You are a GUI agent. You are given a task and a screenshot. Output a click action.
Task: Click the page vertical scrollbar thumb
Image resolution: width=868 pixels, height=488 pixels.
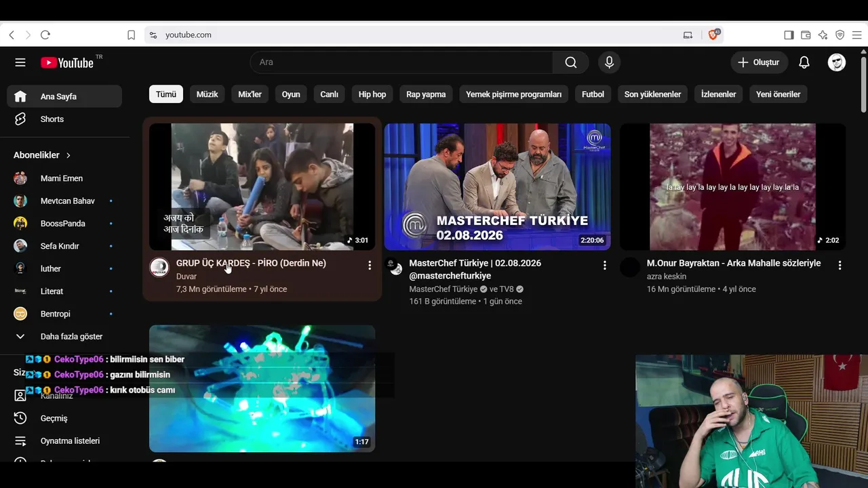pyautogui.click(x=863, y=84)
